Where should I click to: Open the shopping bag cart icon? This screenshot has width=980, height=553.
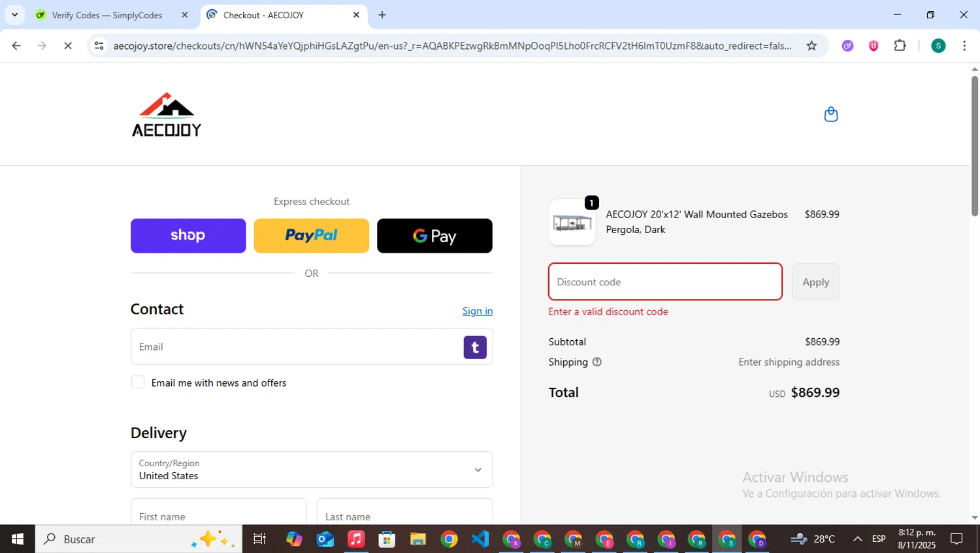831,114
